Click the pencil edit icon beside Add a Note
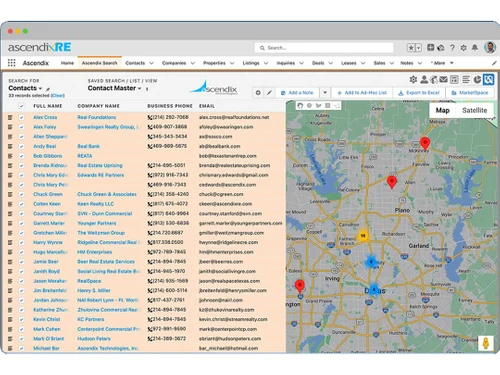Image resolution: width=500 pixels, height=375 pixels. 269,93
